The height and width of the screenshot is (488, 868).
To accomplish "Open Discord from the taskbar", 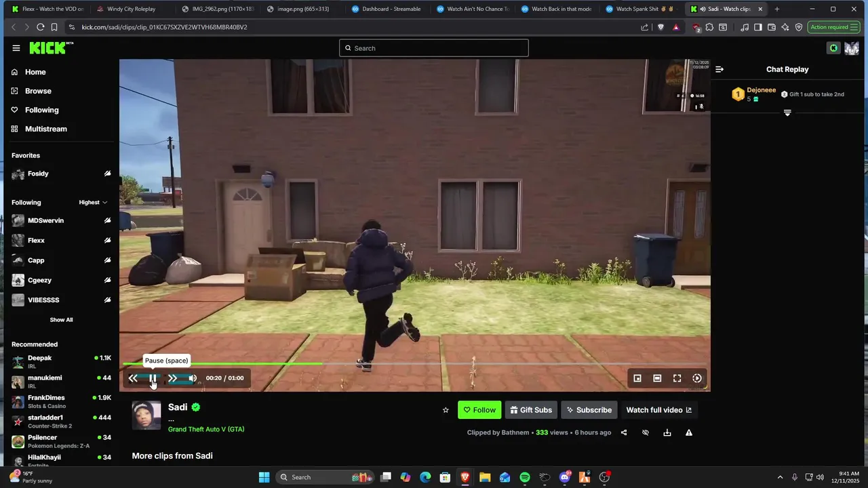I will pos(565,477).
